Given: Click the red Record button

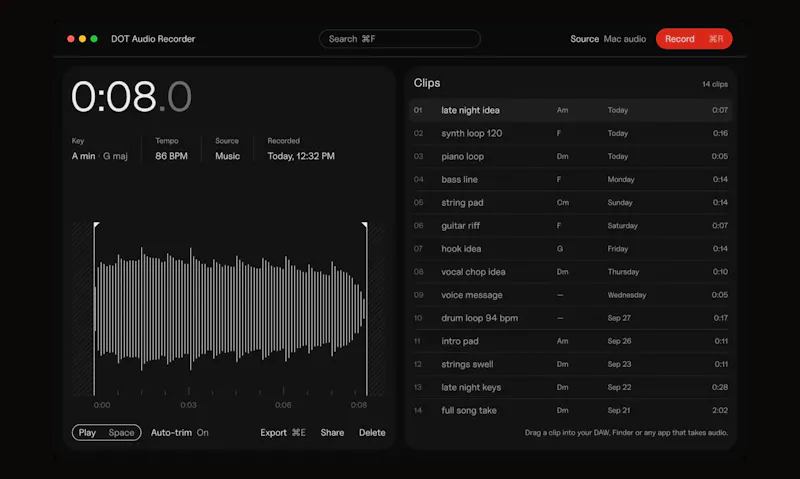Looking at the screenshot, I should point(694,39).
